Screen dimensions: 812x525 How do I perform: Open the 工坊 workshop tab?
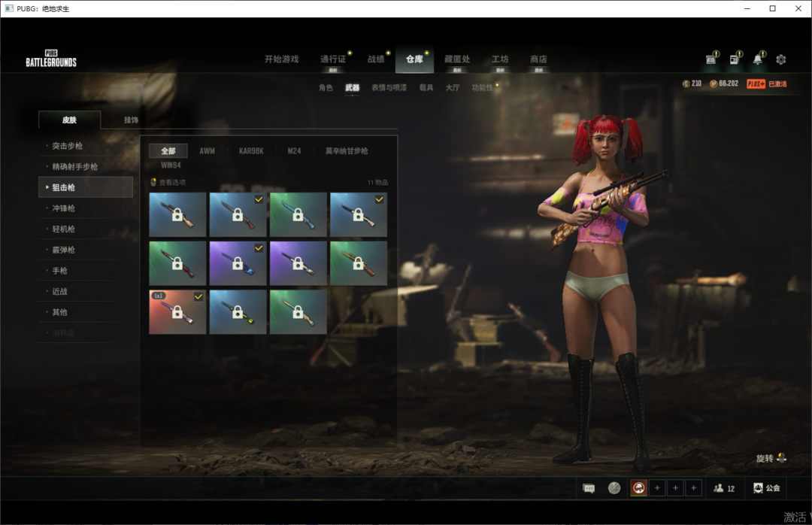[x=500, y=59]
